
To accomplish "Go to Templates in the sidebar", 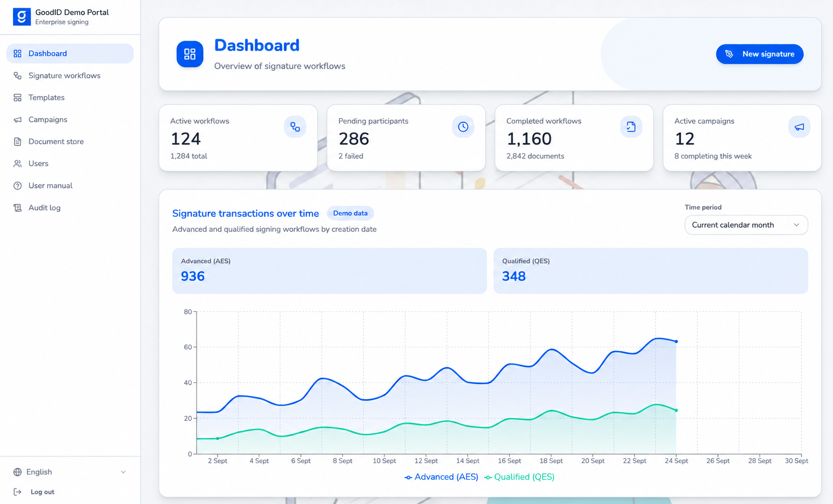I will click(70, 98).
